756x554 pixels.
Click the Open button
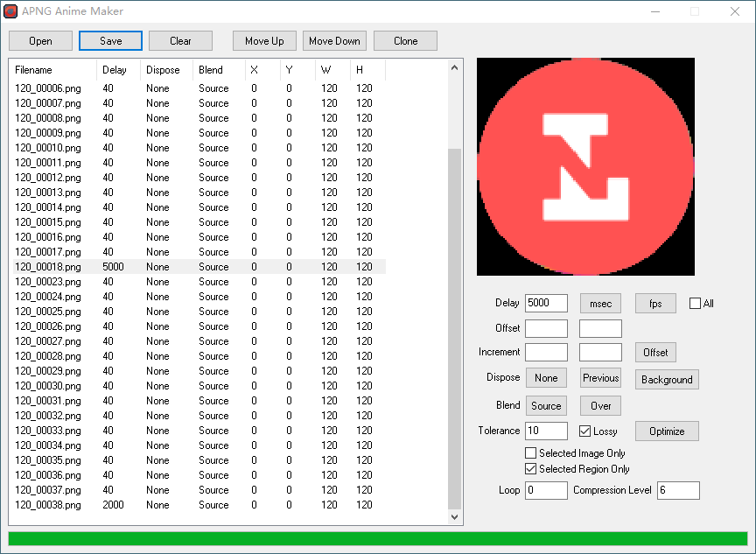[40, 41]
